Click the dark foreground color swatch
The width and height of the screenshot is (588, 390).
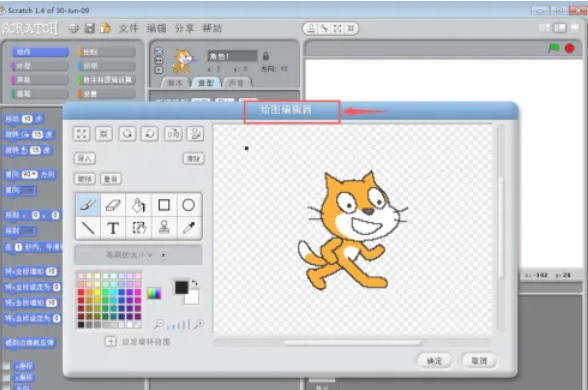coord(182,288)
